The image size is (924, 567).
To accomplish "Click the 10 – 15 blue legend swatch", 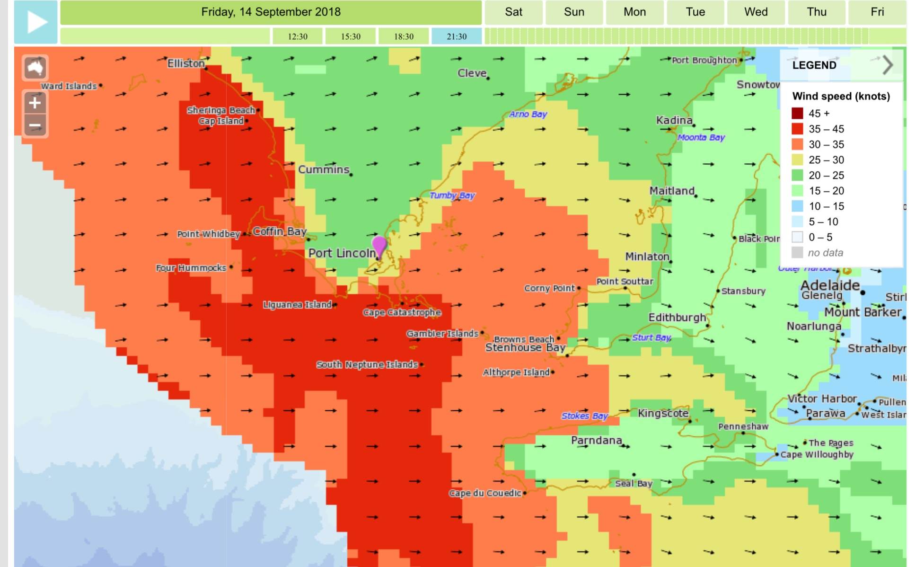I will [797, 206].
